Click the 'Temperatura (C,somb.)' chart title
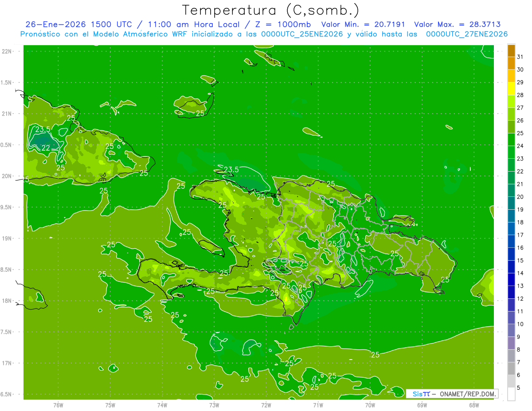 (271, 10)
